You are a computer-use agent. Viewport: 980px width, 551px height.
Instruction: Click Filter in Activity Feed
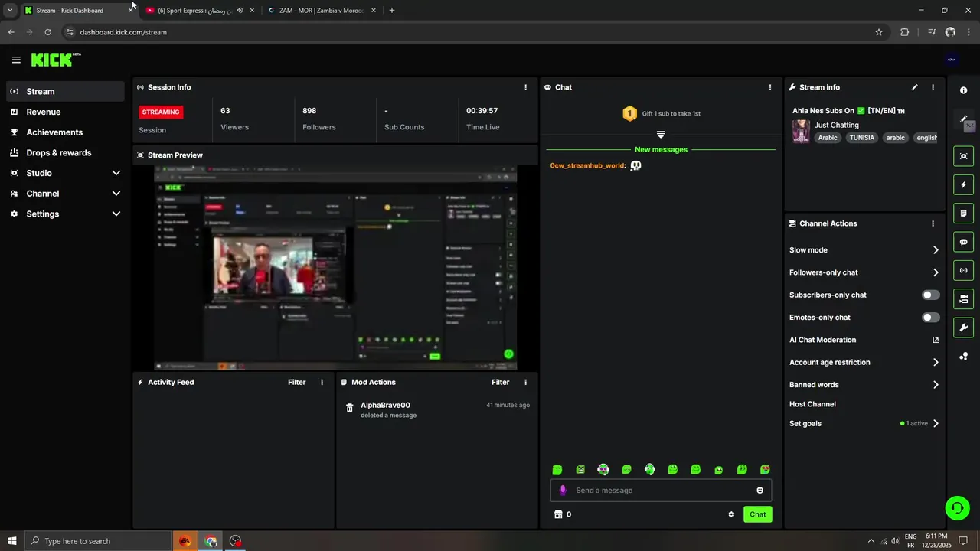coord(296,382)
